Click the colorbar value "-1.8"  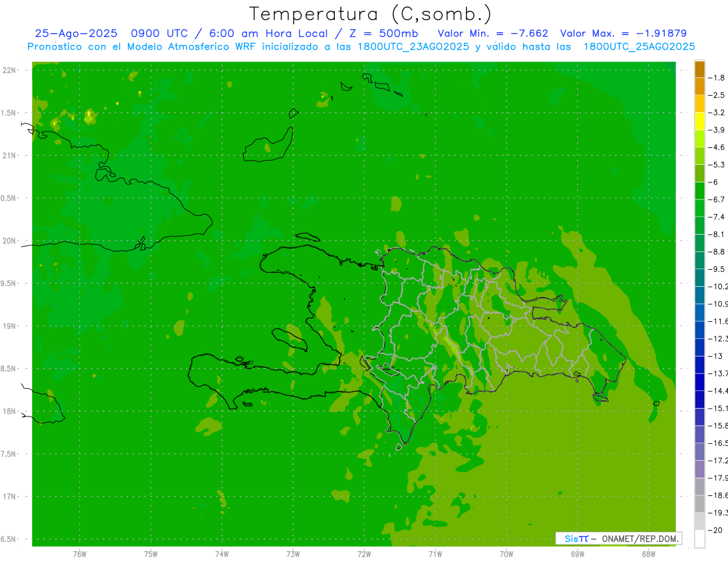717,78
